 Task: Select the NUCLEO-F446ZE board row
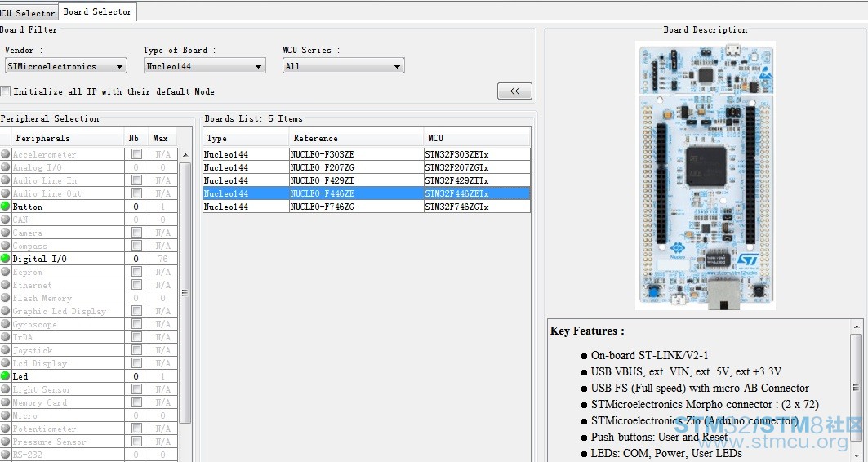[x=367, y=193]
